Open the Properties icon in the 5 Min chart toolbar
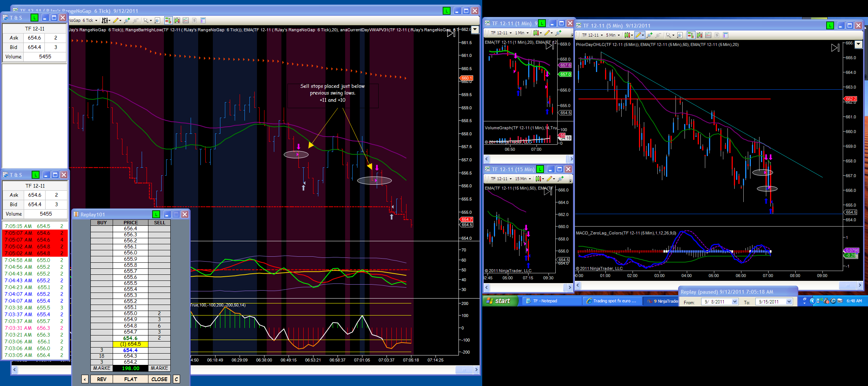This screenshot has width=868, height=386. pos(726,35)
